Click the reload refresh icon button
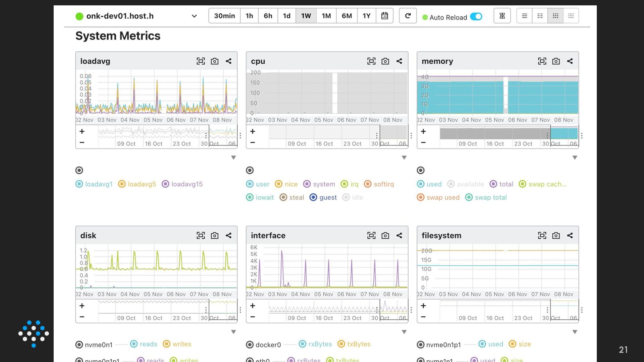Screen dimensions: 644x362 [x=408, y=16]
